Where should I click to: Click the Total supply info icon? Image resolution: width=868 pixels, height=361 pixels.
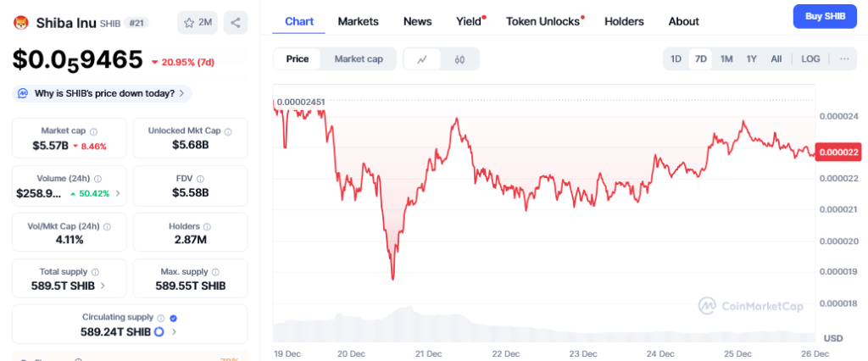click(x=94, y=272)
